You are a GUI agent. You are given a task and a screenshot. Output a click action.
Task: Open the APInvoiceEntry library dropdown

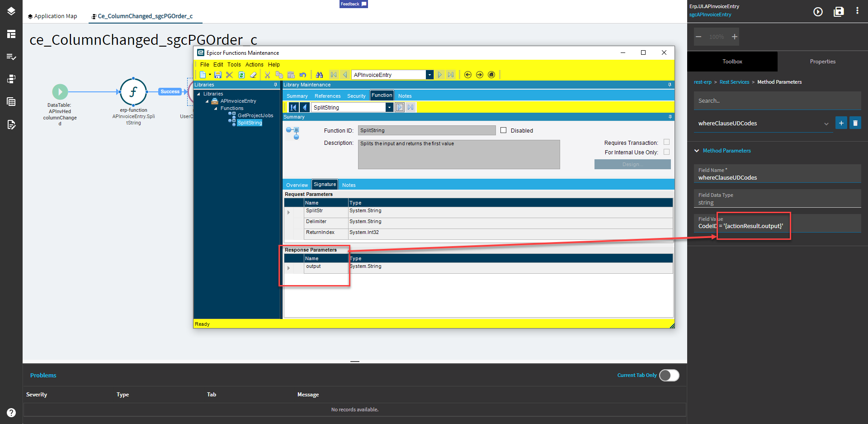coord(429,75)
